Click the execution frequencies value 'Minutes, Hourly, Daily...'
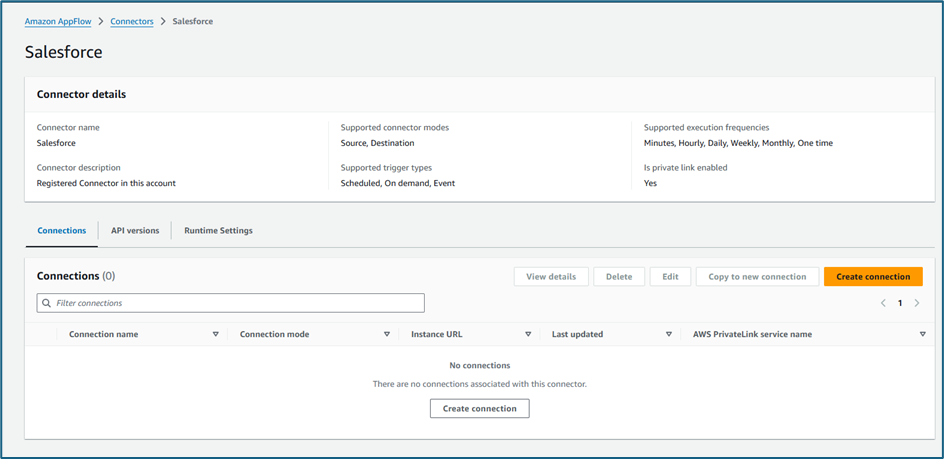Viewport: 944px width, 459px height. (739, 143)
